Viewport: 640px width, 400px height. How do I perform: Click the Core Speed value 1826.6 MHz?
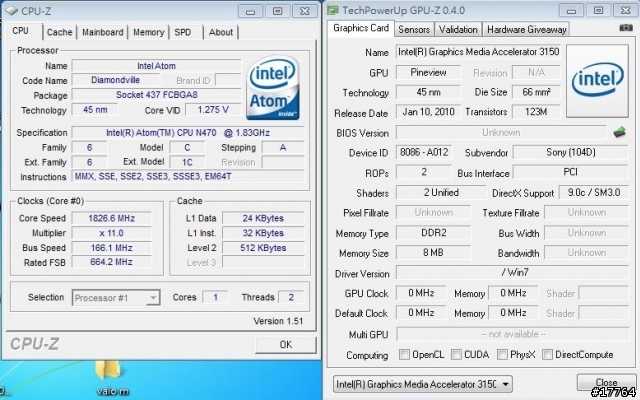pyautogui.click(x=111, y=218)
